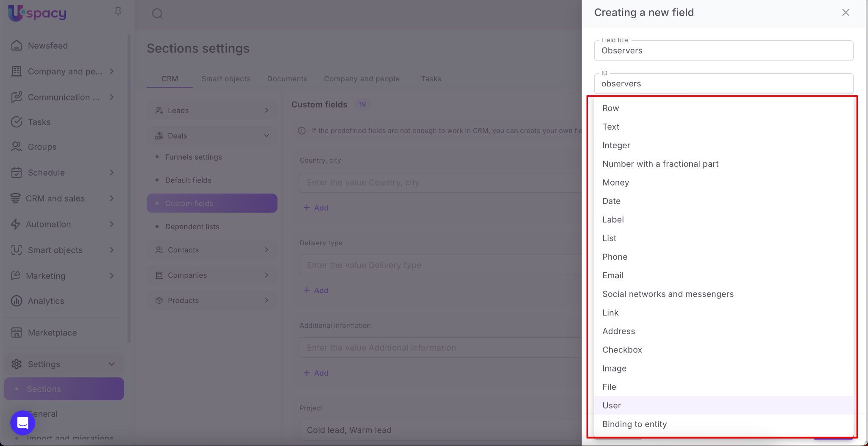Click the Newsfeed home icon
The height and width of the screenshot is (446, 868).
click(17, 45)
